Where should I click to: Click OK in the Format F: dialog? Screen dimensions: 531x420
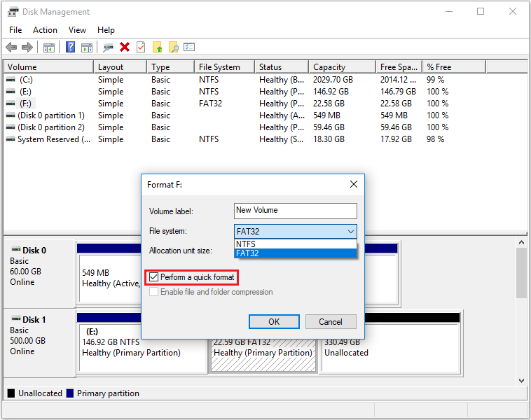[x=274, y=321]
